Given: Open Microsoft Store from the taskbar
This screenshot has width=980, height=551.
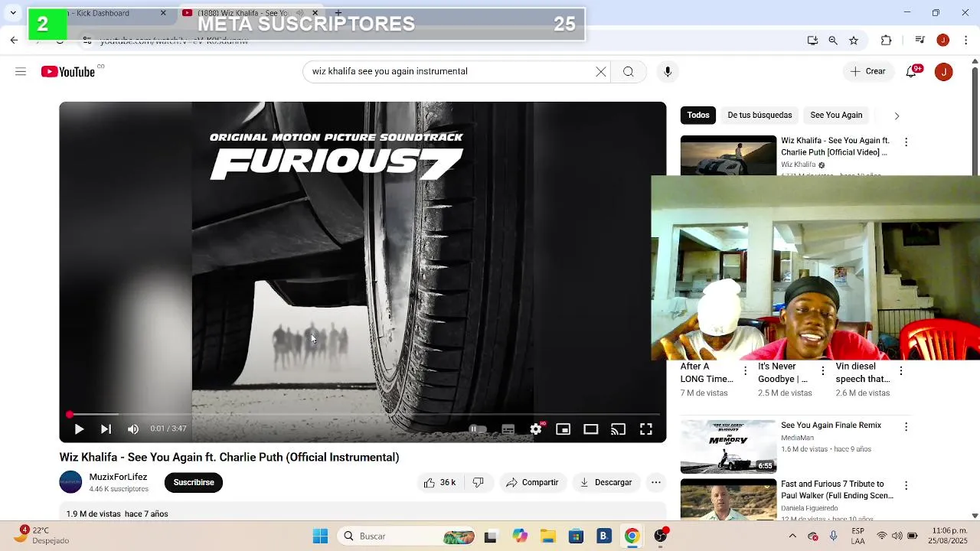Looking at the screenshot, I should coord(576,536).
